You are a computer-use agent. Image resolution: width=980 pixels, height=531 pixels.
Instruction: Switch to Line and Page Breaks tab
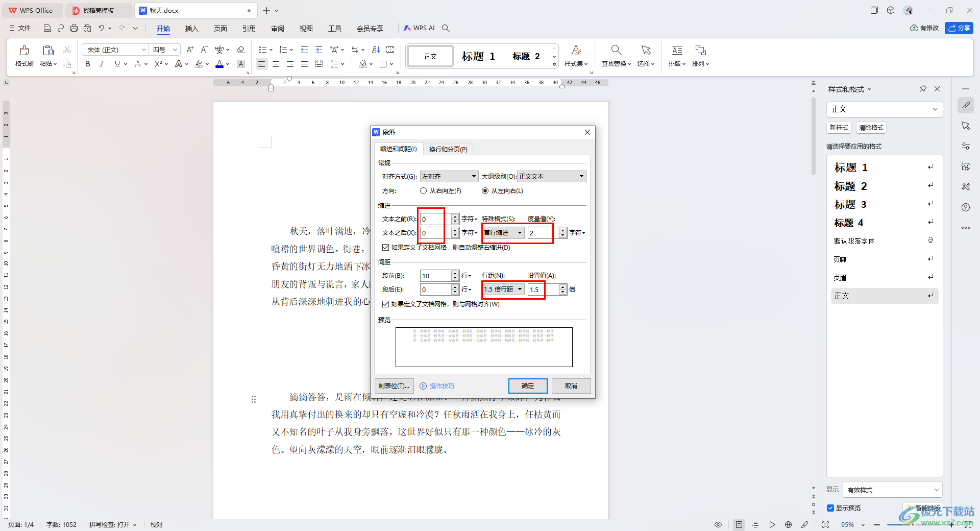[448, 149]
